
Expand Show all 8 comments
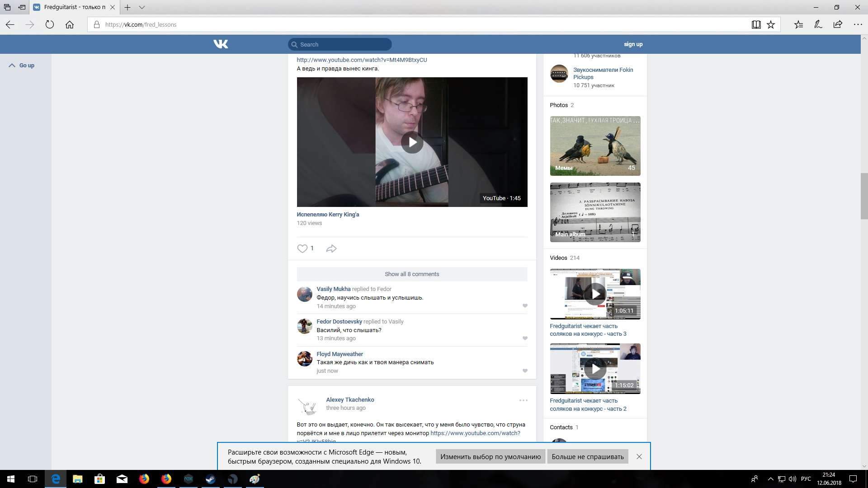tap(412, 274)
